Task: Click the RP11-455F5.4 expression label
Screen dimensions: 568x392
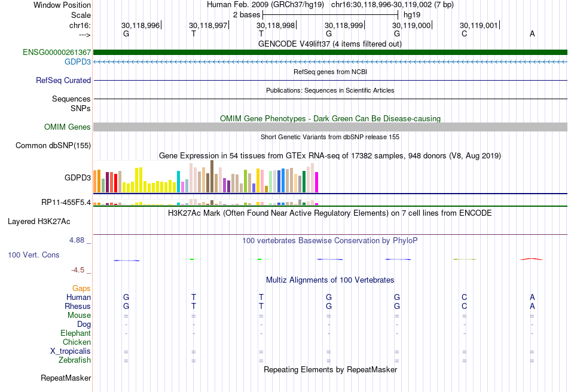Action: pos(66,203)
